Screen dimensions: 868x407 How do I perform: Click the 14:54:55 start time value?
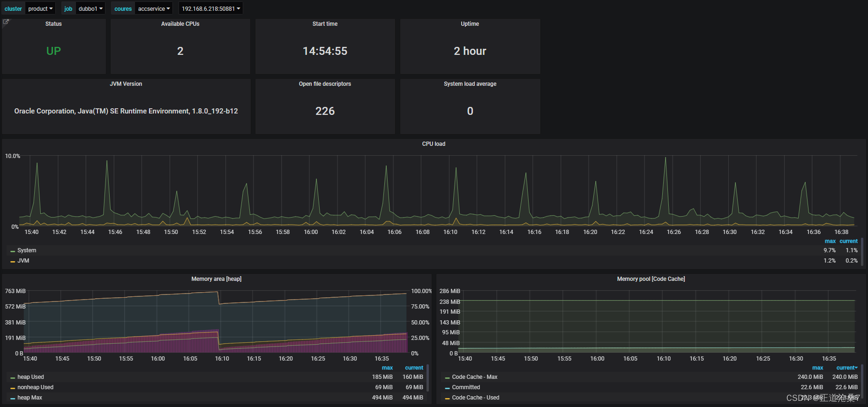(325, 51)
